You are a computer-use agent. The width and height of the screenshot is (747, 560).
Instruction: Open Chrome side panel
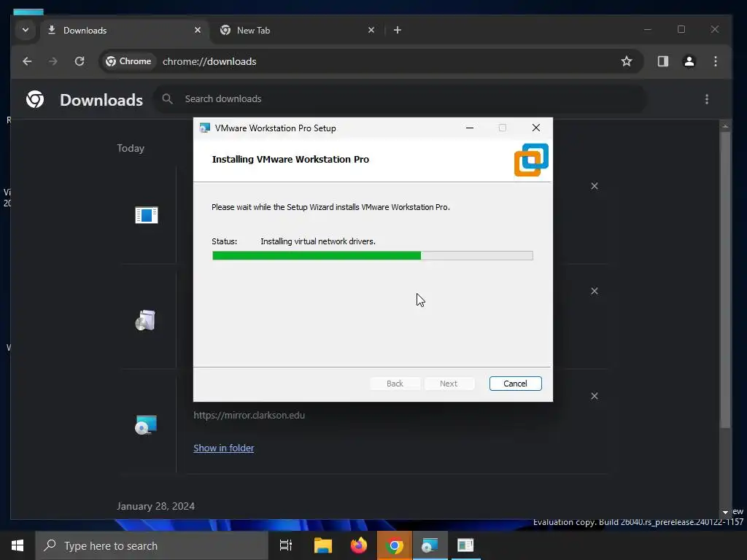point(662,61)
